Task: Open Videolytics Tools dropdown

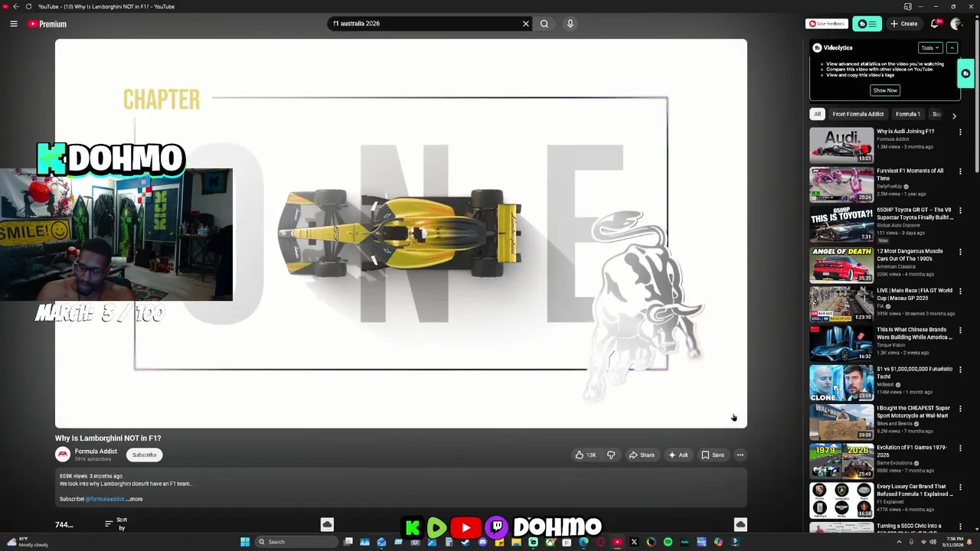Action: tap(929, 47)
